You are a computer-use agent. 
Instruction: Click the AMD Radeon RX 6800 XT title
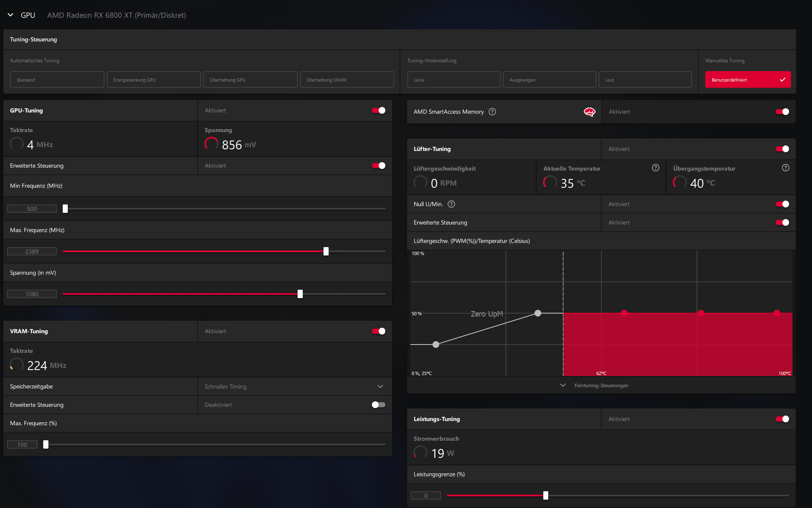pos(117,15)
